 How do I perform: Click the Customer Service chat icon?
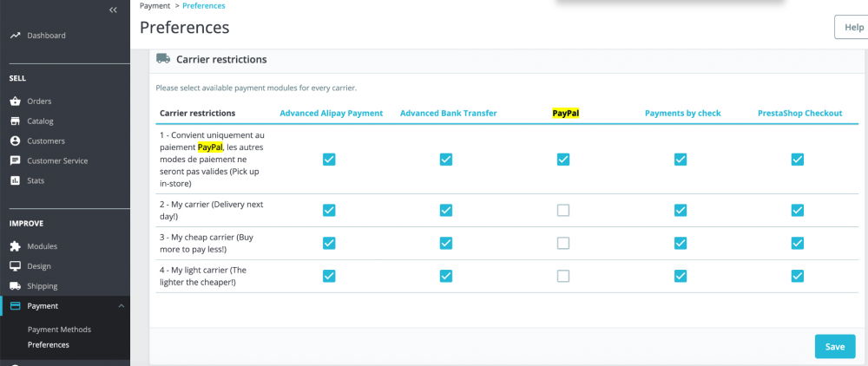(x=15, y=160)
